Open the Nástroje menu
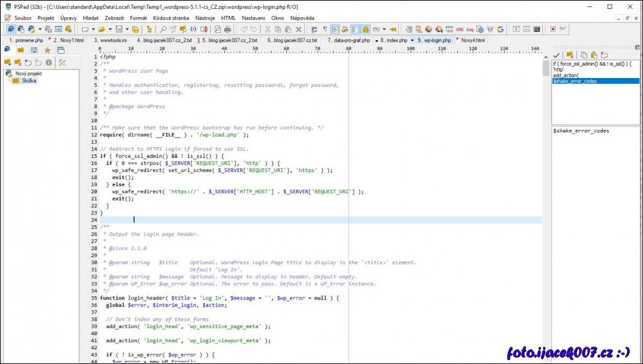Screen dimensions: 643x364 pos(206,18)
